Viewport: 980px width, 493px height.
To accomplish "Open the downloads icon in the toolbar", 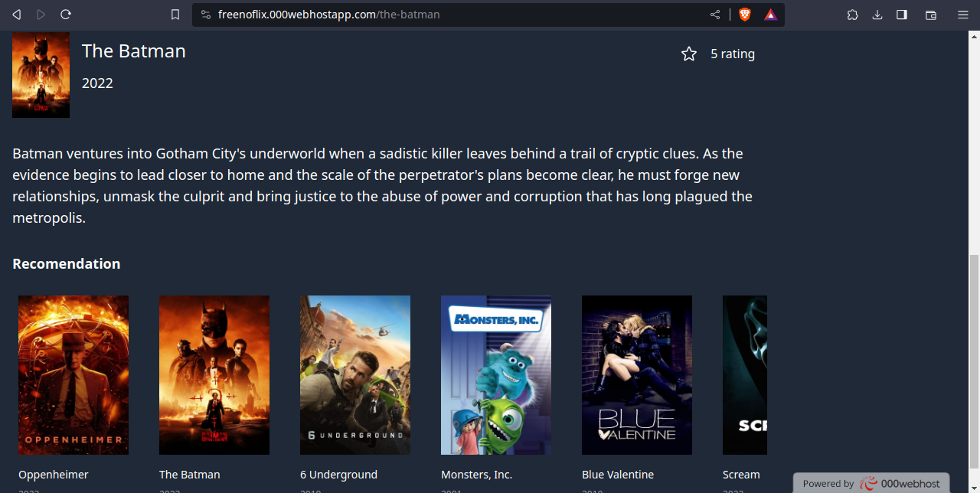I will point(877,15).
